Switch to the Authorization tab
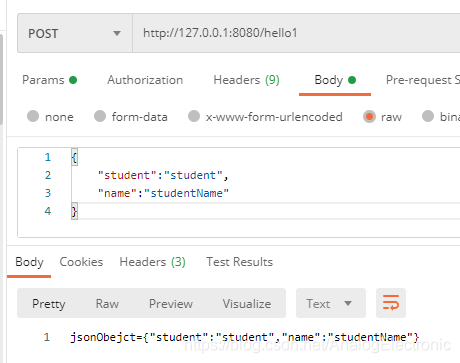Screen dimensions: 460x363 [x=145, y=80]
